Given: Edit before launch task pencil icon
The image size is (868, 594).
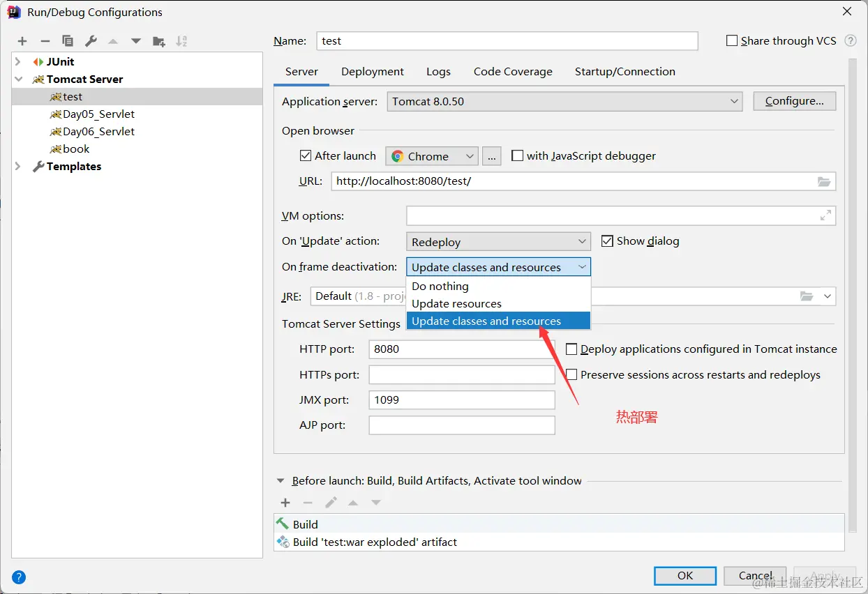Looking at the screenshot, I should click(331, 503).
